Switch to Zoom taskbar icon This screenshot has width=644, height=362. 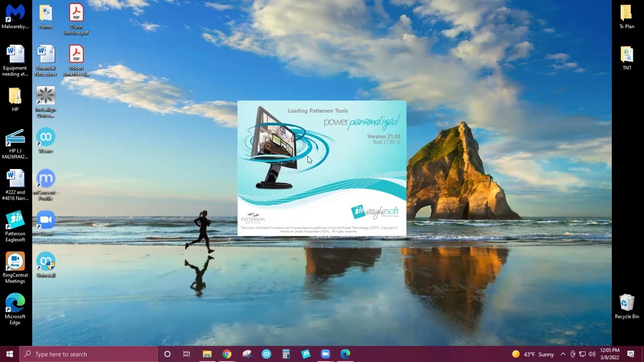[x=325, y=354]
